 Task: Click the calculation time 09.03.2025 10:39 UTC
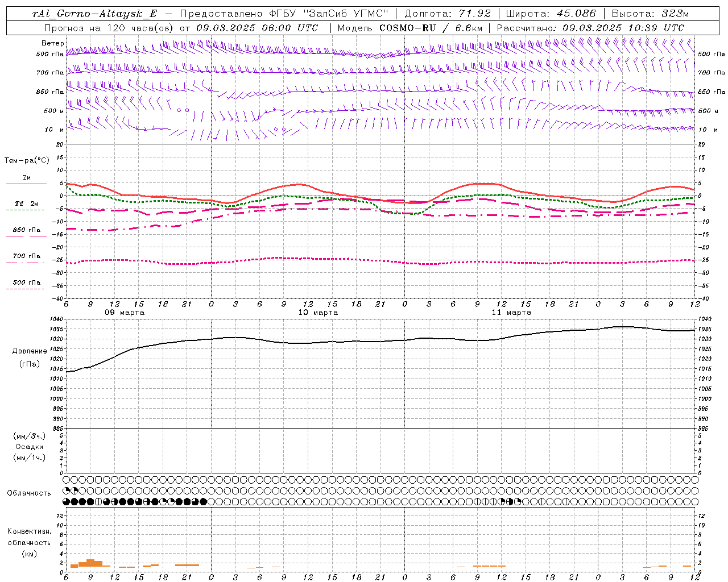pyautogui.click(x=623, y=28)
